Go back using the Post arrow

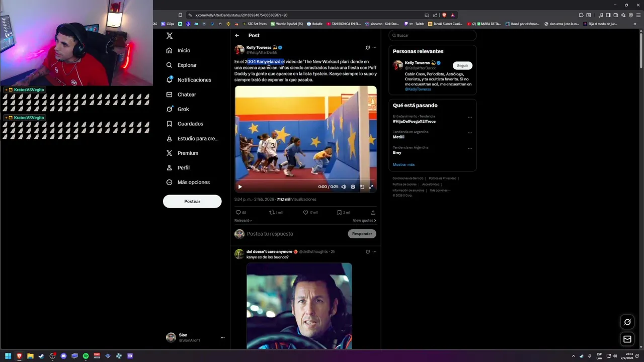(x=237, y=36)
